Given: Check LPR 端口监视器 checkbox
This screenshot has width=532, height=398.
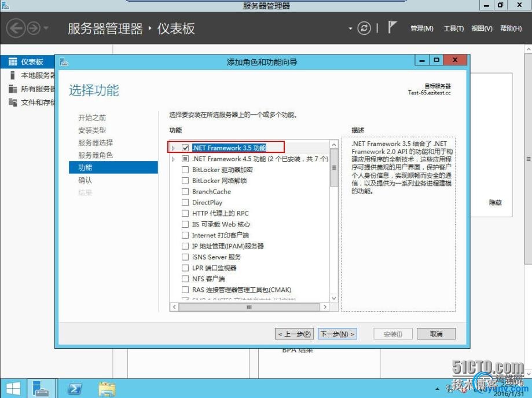Looking at the screenshot, I should coord(185,268).
